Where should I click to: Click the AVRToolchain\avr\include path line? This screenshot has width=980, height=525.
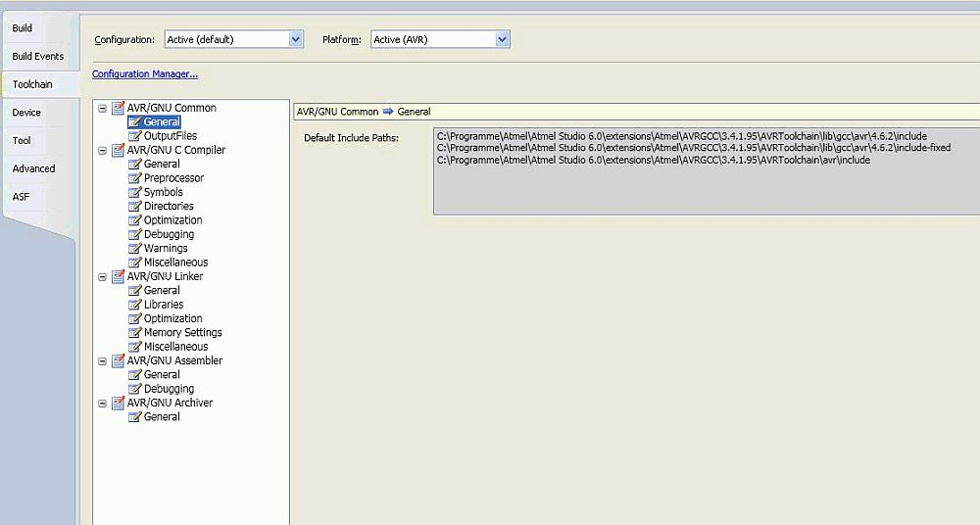click(654, 160)
